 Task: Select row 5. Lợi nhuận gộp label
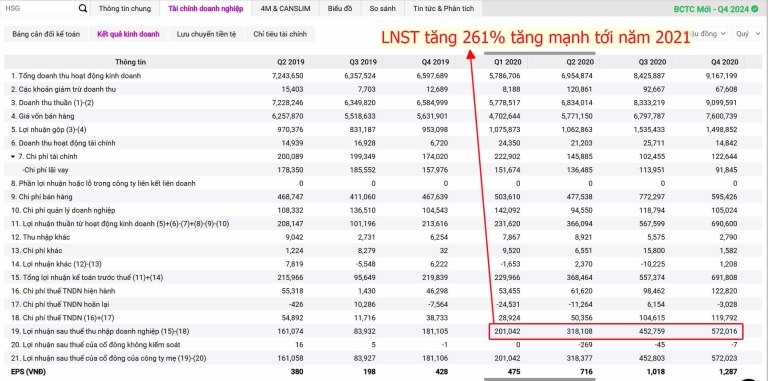tap(47, 130)
